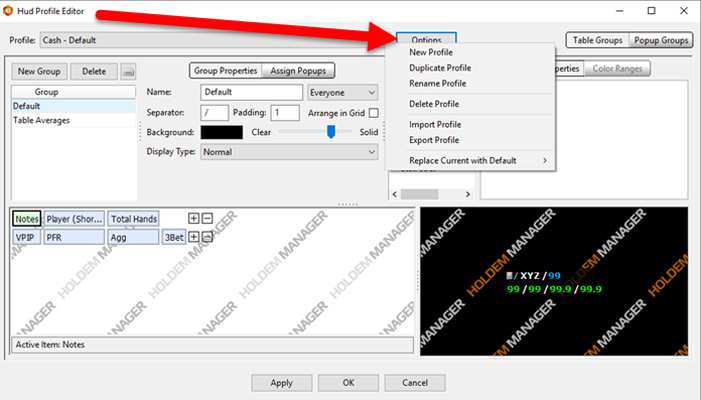Switch to the Assign Popups tab

point(298,71)
